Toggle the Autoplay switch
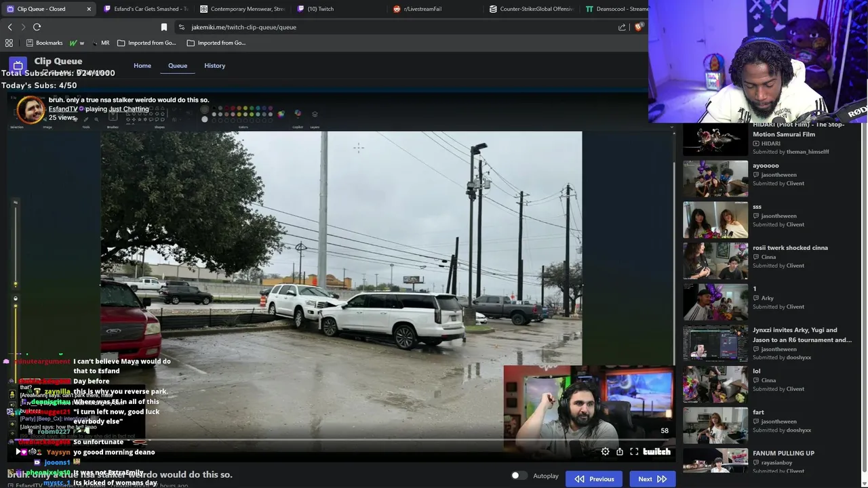Viewport: 868px width, 488px height. tap(519, 476)
